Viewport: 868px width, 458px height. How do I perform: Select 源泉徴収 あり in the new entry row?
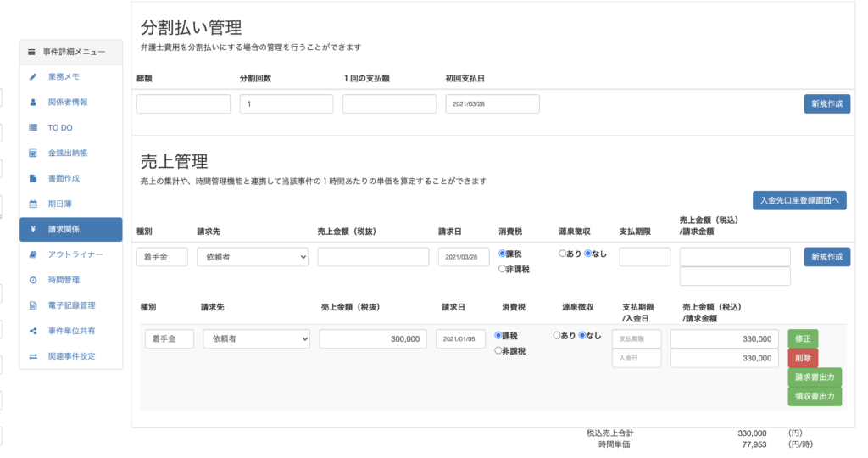pyautogui.click(x=563, y=254)
